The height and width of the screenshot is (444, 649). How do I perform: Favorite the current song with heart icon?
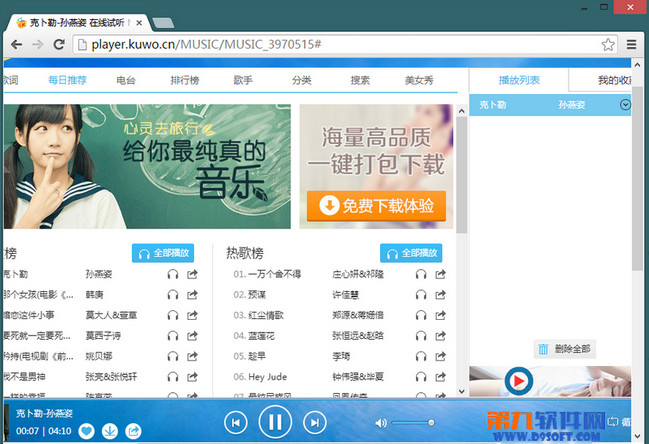[x=86, y=431]
